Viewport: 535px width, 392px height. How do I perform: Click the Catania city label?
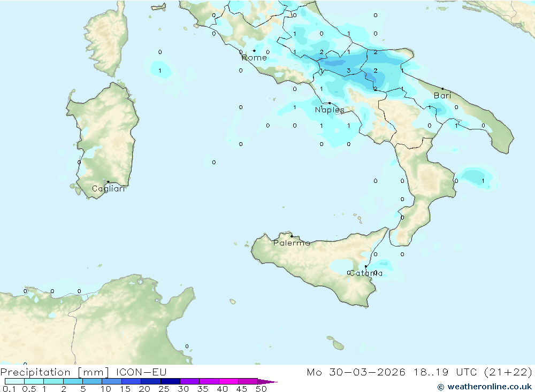coord(366,273)
